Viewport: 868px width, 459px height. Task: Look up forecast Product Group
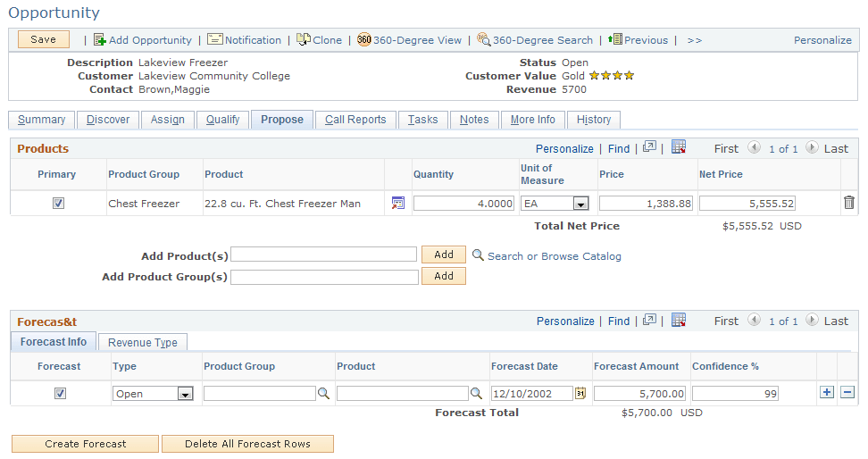coord(323,394)
